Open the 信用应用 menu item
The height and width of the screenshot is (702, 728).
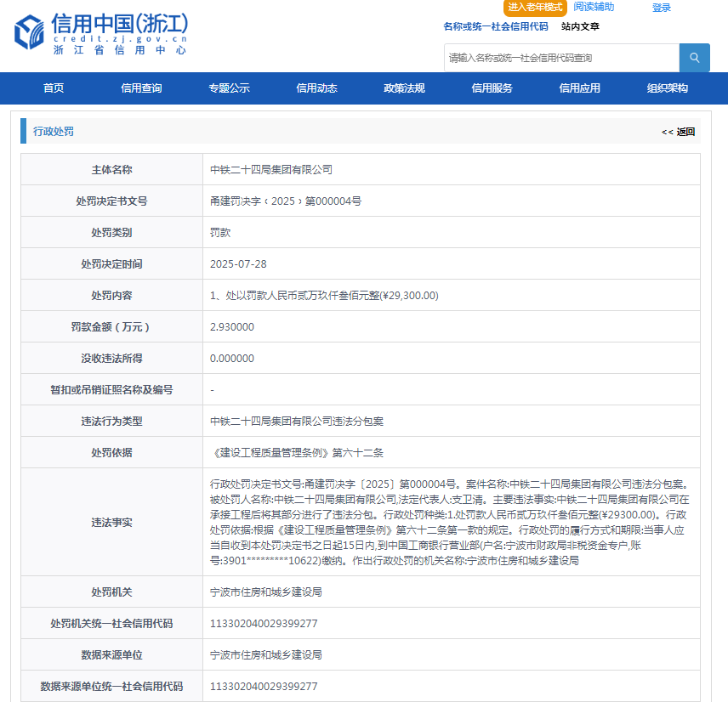coord(579,88)
